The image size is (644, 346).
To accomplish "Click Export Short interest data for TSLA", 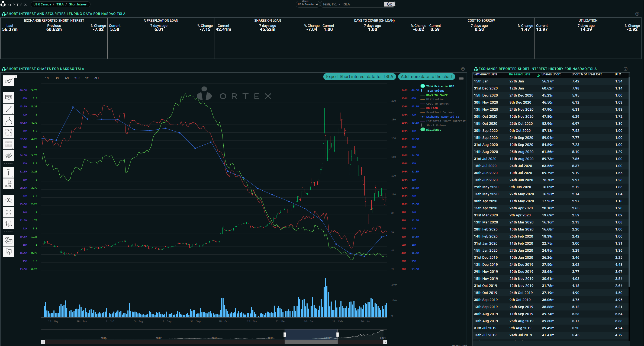I will (x=359, y=77).
